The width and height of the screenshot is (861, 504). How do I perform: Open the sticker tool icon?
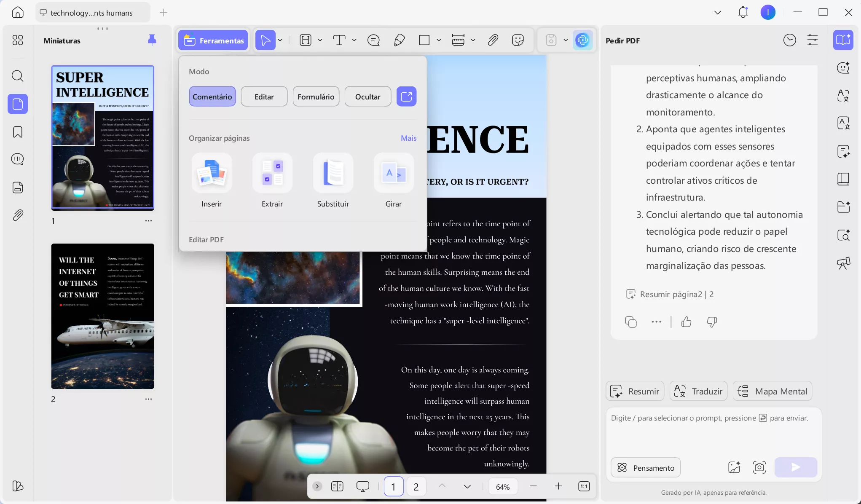tap(518, 40)
